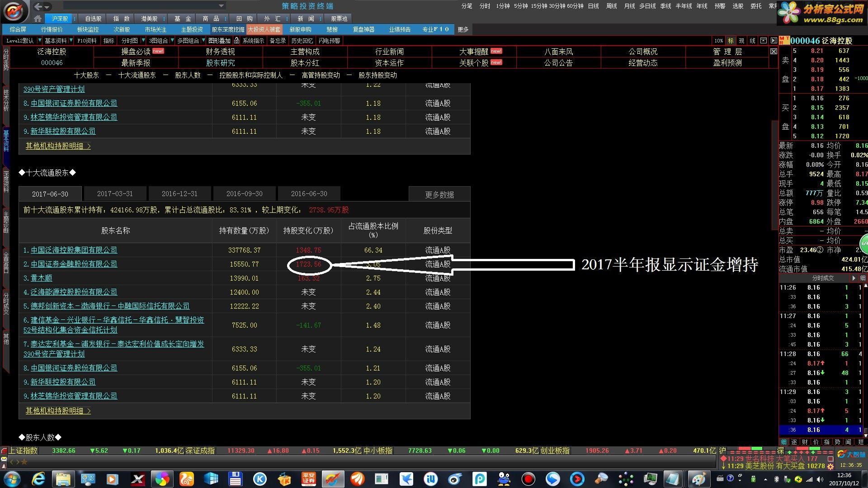Open the 黄木顺 shareholder link
The width and height of the screenshot is (868, 488).
(41, 278)
